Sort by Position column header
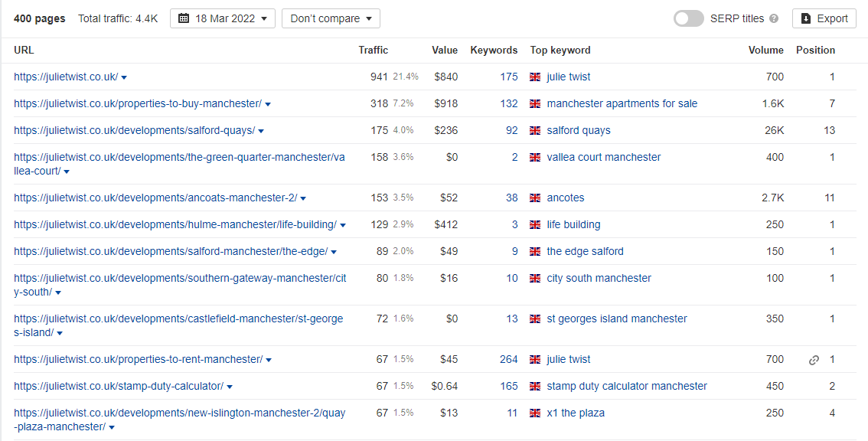The width and height of the screenshot is (868, 441). [x=815, y=50]
